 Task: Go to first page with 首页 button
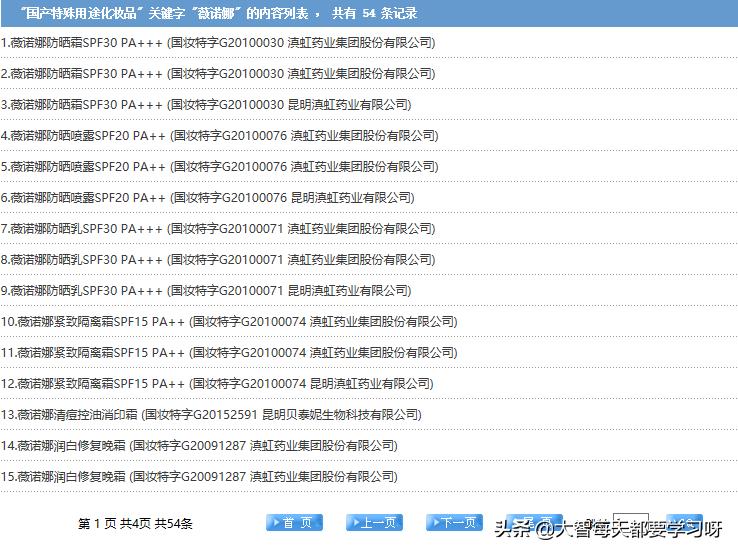coord(294,522)
